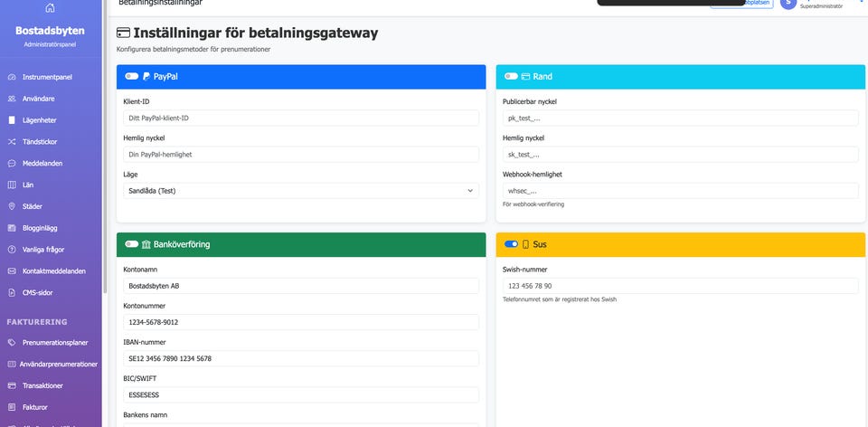Click the user avatar circle at top right
Image resolution: width=868 pixels, height=427 pixels.
[788, 4]
